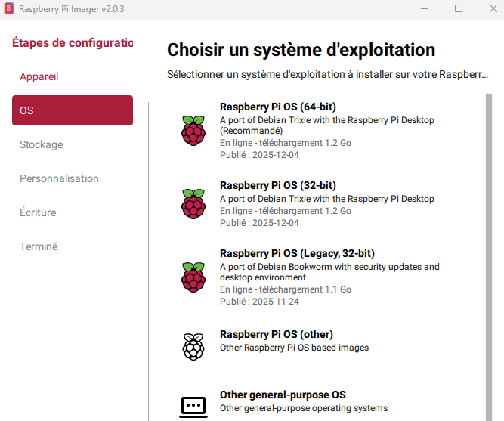This screenshot has width=504, height=421.
Task: Go to the Stockage step
Action: tap(42, 144)
